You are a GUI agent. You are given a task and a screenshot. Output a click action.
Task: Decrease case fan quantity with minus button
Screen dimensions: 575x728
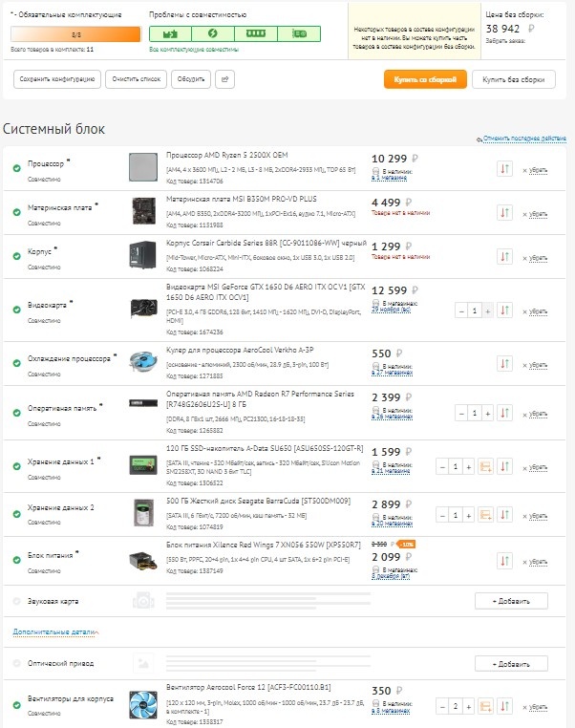coord(442,707)
